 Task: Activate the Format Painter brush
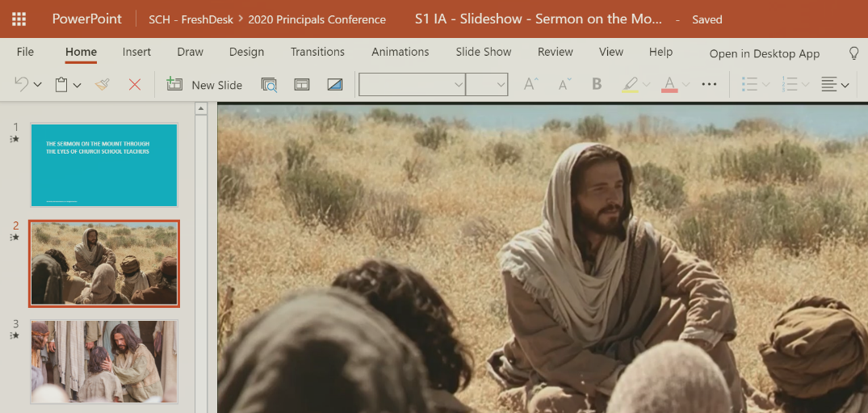(102, 84)
